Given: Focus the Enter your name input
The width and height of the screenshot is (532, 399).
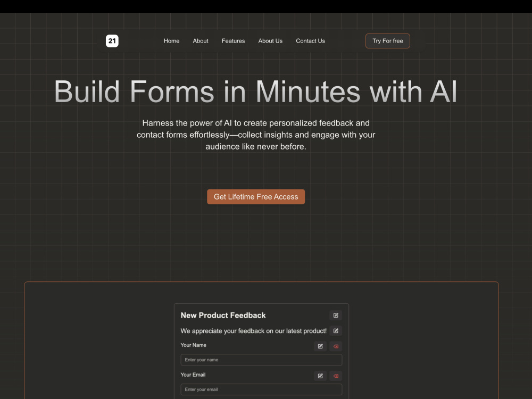Looking at the screenshot, I should point(261,360).
